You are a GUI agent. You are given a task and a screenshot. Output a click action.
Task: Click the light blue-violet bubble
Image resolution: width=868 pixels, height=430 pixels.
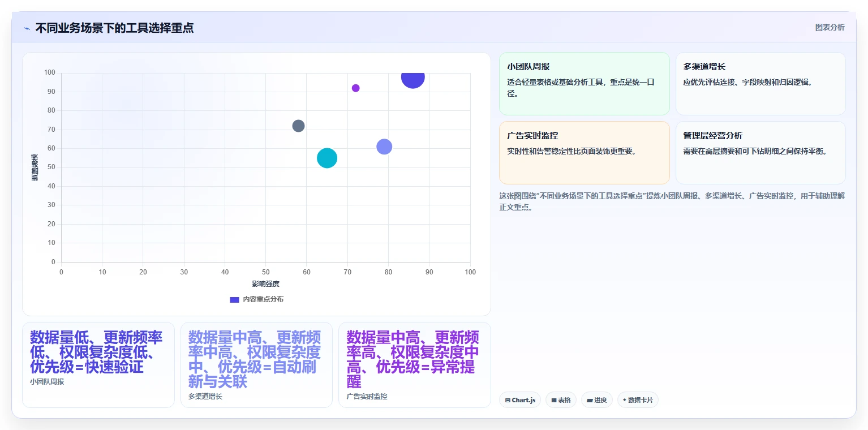point(384,147)
